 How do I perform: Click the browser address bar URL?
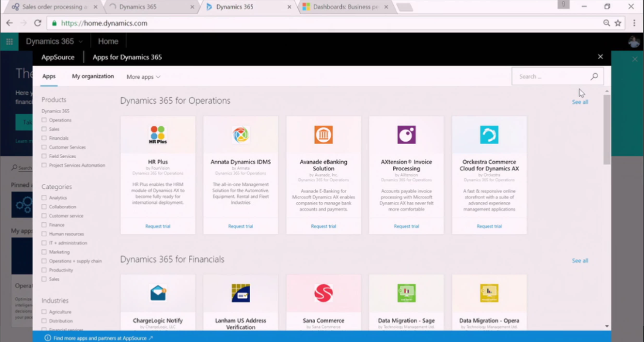tap(104, 23)
